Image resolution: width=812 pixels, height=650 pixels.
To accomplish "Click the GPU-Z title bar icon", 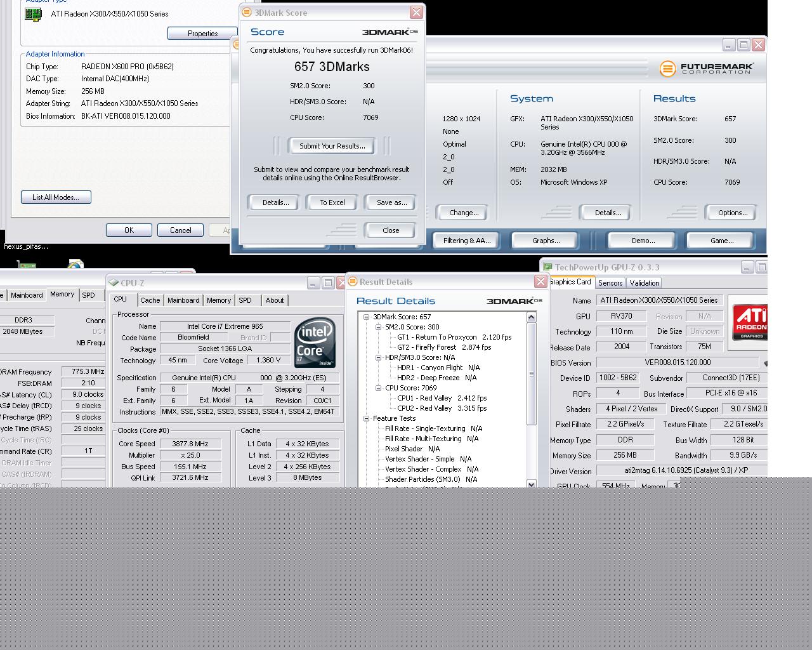I will [547, 267].
